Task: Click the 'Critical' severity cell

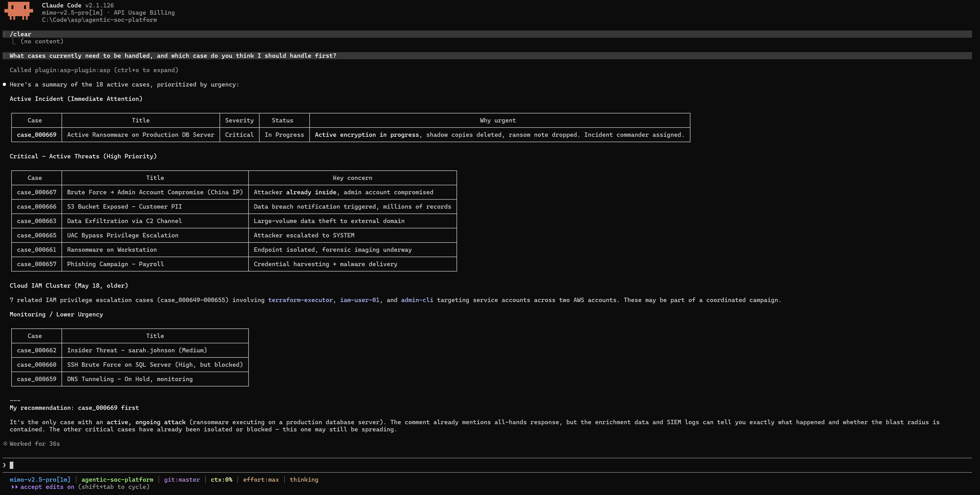Action: tap(239, 135)
